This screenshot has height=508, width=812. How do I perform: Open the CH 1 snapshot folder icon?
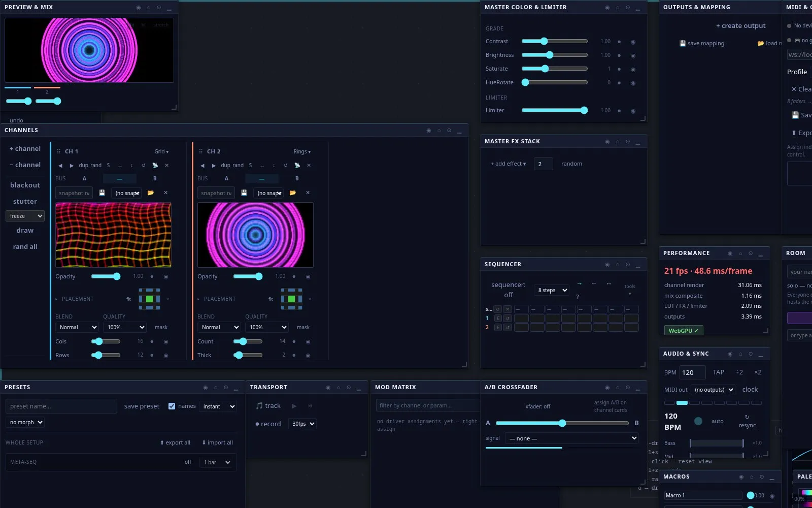[151, 193]
